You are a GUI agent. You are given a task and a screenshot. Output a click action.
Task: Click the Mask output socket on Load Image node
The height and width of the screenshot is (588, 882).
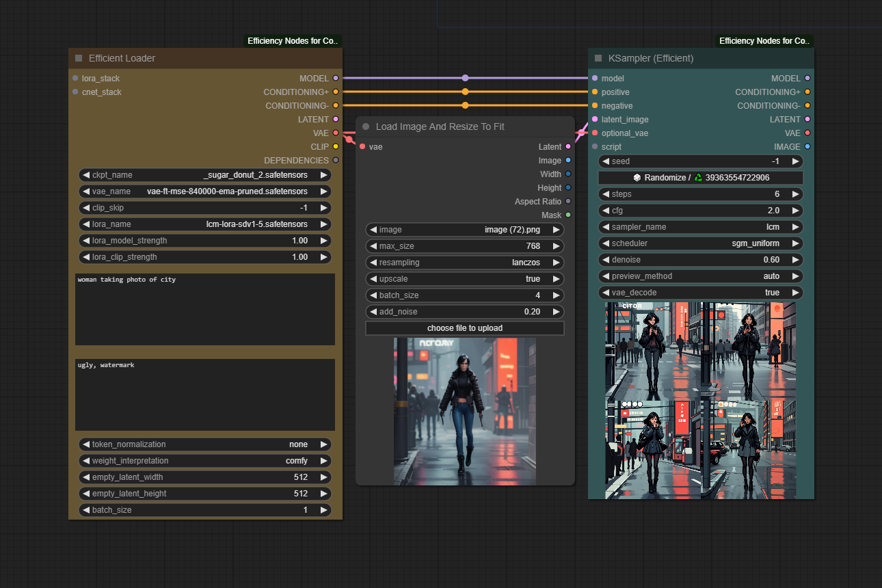pyautogui.click(x=568, y=215)
